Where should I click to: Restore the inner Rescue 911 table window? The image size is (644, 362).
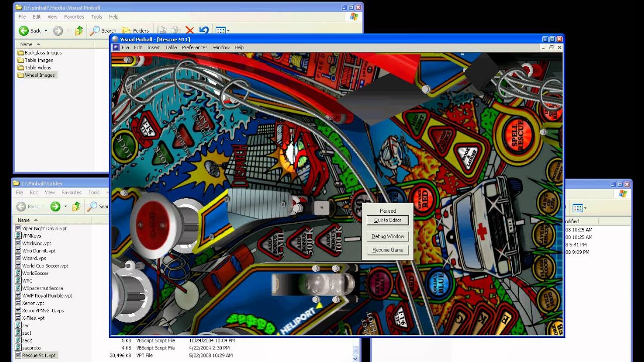(x=551, y=48)
